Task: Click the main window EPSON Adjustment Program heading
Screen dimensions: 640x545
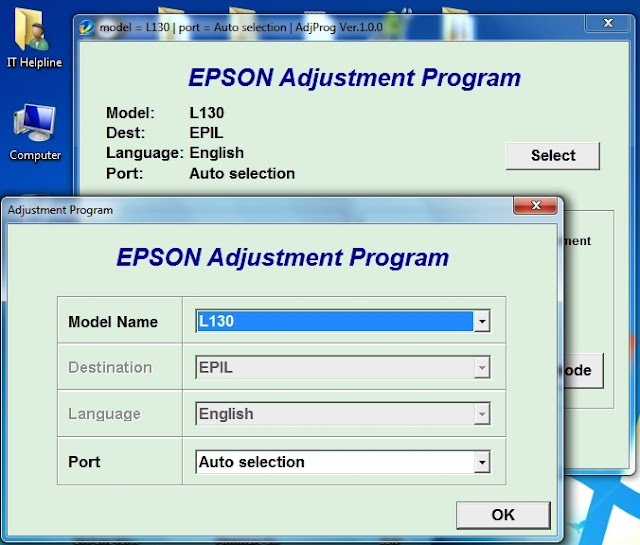Action: (x=354, y=78)
